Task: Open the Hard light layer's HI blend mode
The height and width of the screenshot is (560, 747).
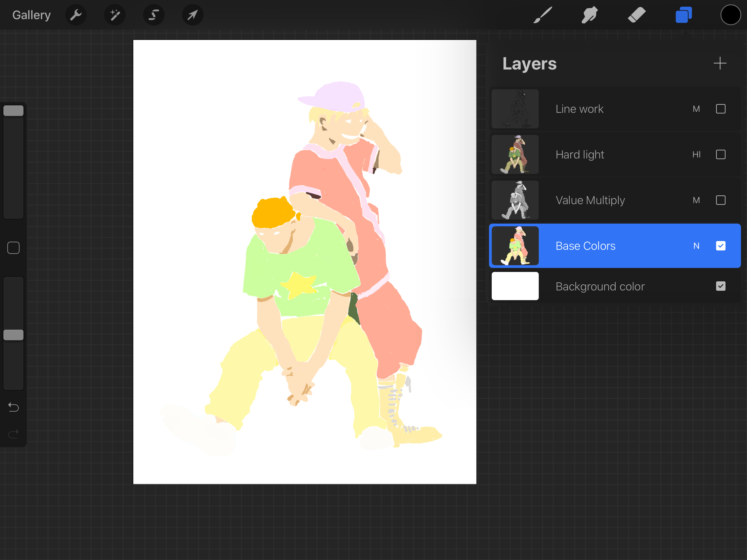Action: click(696, 154)
